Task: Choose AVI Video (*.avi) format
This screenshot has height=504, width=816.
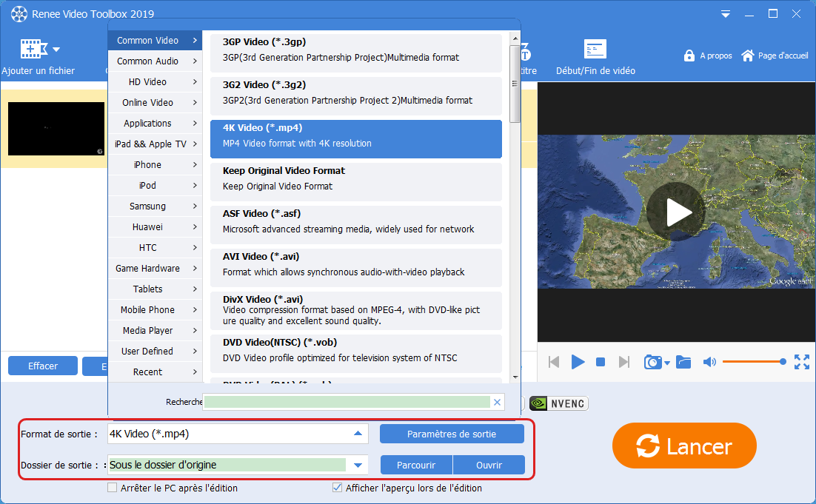Action: (355, 264)
